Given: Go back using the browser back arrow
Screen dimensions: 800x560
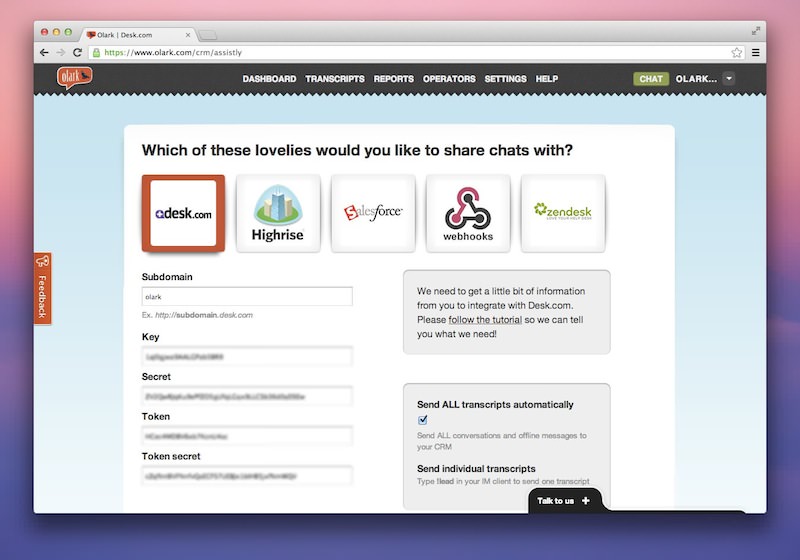Looking at the screenshot, I should (45, 52).
